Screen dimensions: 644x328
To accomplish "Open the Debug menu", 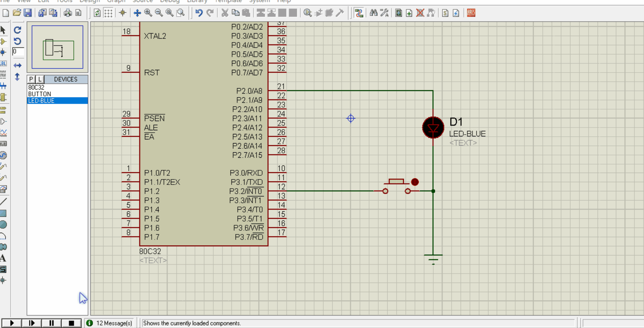I will tap(169, 1).
